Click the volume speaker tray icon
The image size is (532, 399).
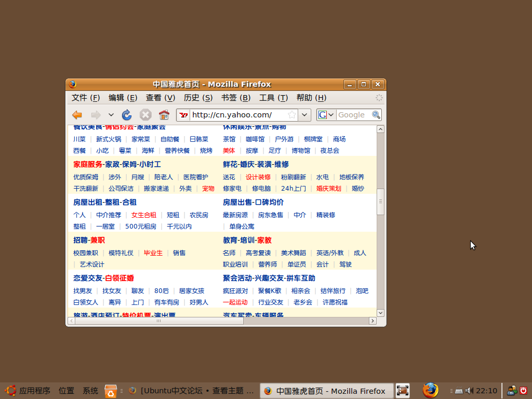[469, 391]
